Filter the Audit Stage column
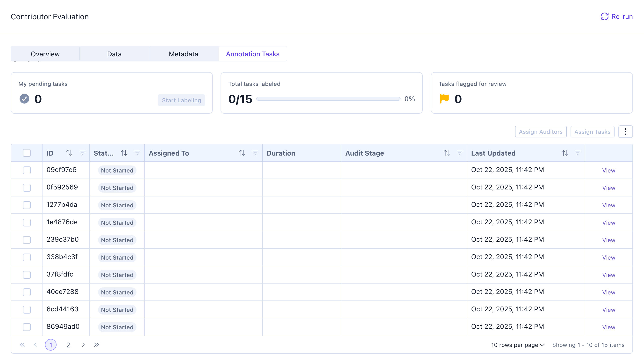This screenshot has height=360, width=644. (x=459, y=153)
